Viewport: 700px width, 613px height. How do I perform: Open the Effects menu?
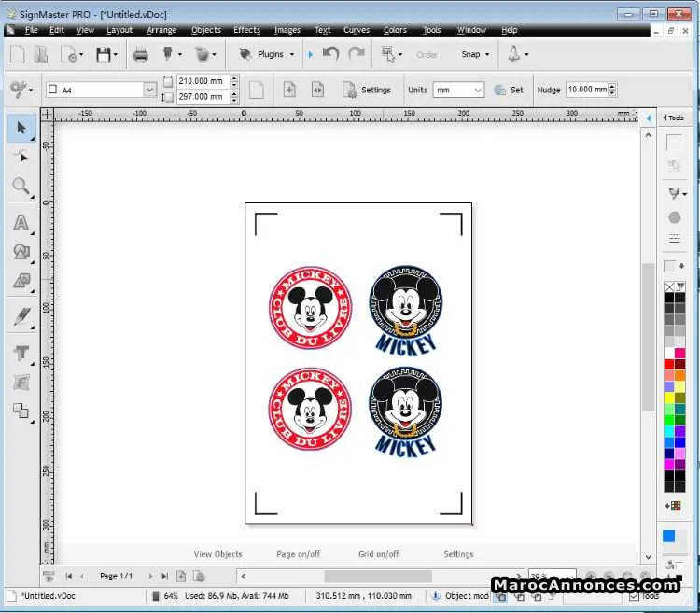click(x=247, y=30)
